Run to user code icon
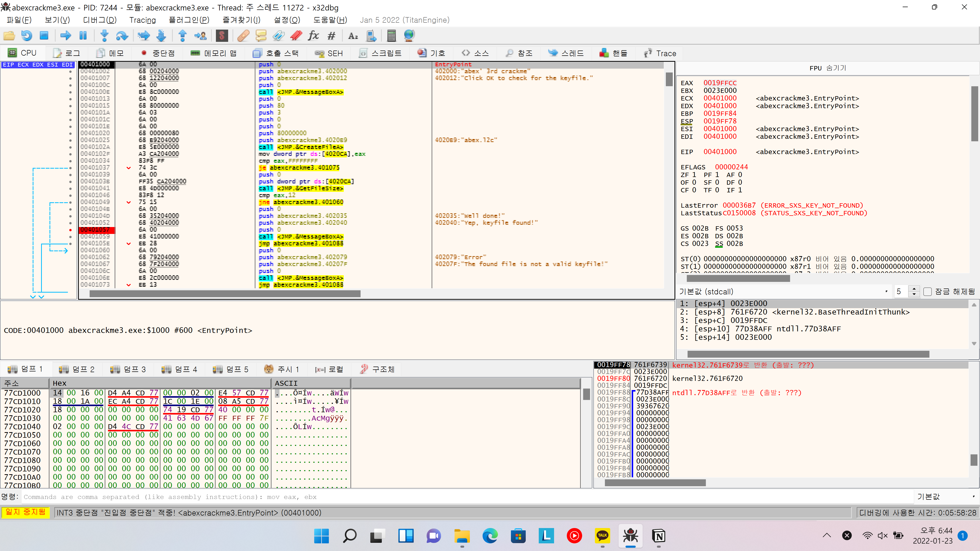 pyautogui.click(x=201, y=36)
